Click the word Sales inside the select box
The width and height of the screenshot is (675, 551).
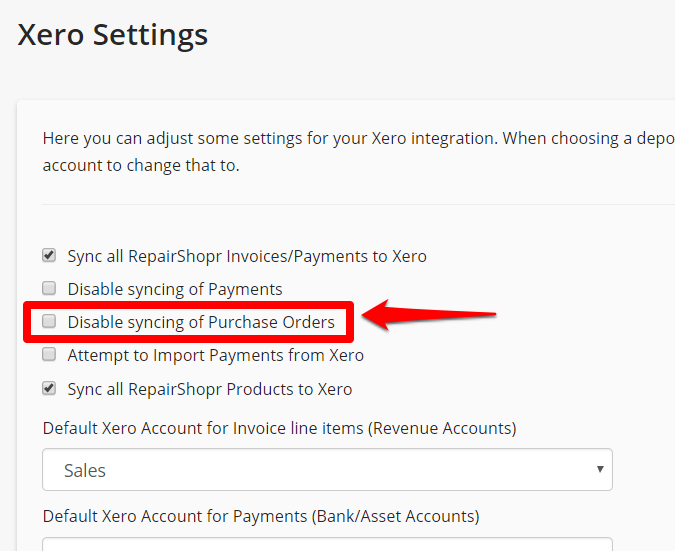(x=85, y=471)
